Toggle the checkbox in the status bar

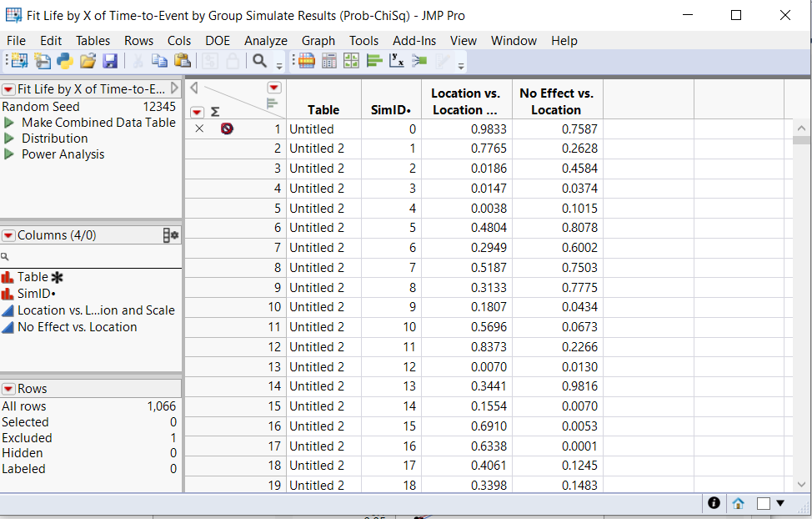[x=763, y=503]
